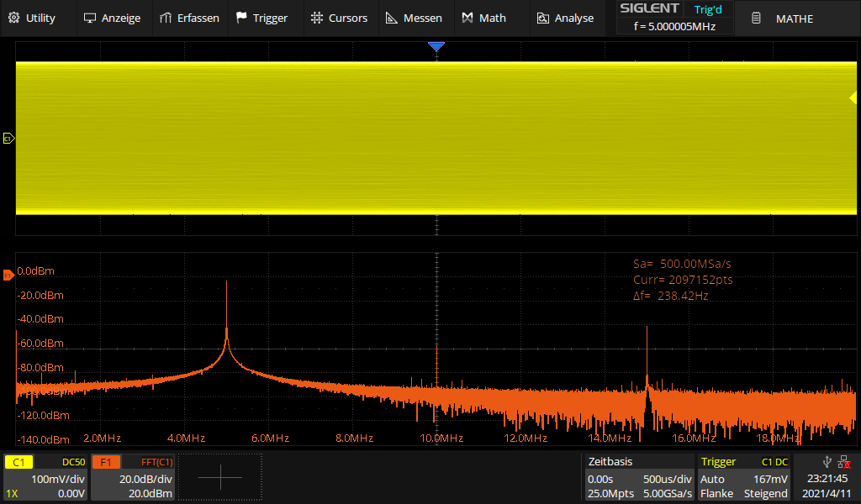
Task: Click the SIGLENT logo
Action: click(x=649, y=8)
